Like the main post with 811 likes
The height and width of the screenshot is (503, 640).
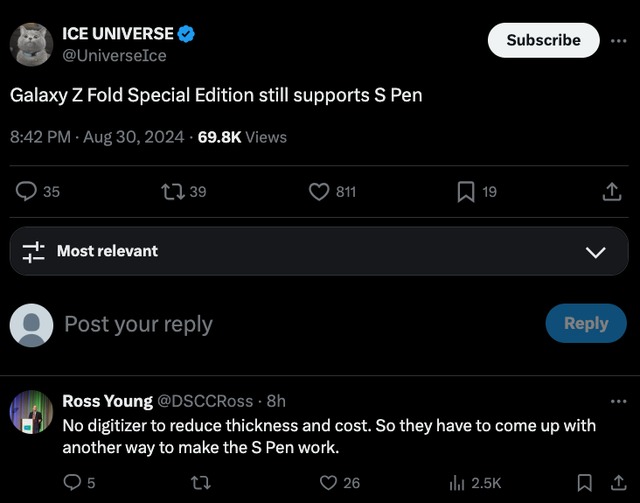[320, 191]
